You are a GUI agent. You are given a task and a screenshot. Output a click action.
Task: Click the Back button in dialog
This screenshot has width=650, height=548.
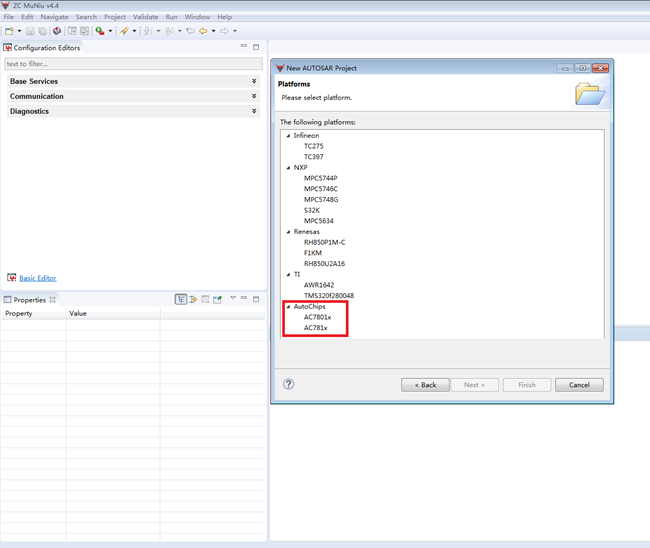[x=425, y=385]
